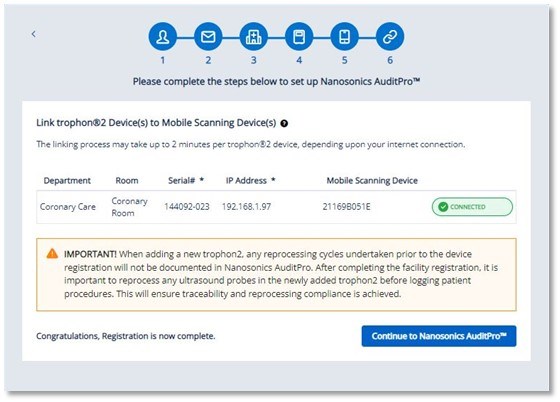Click the green Connected status badge

472,207
